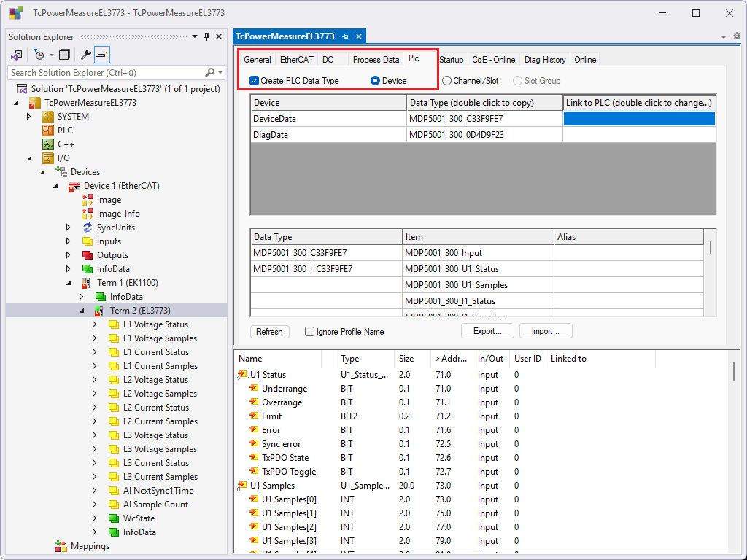The height and width of the screenshot is (560, 747).
Task: Select the DiagData row
Action: point(483,135)
